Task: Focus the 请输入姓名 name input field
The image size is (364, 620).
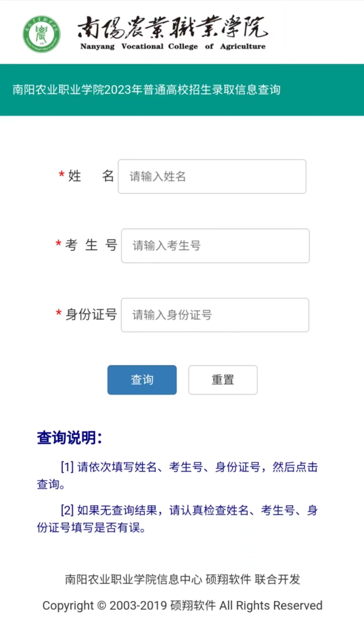Action: [x=212, y=176]
